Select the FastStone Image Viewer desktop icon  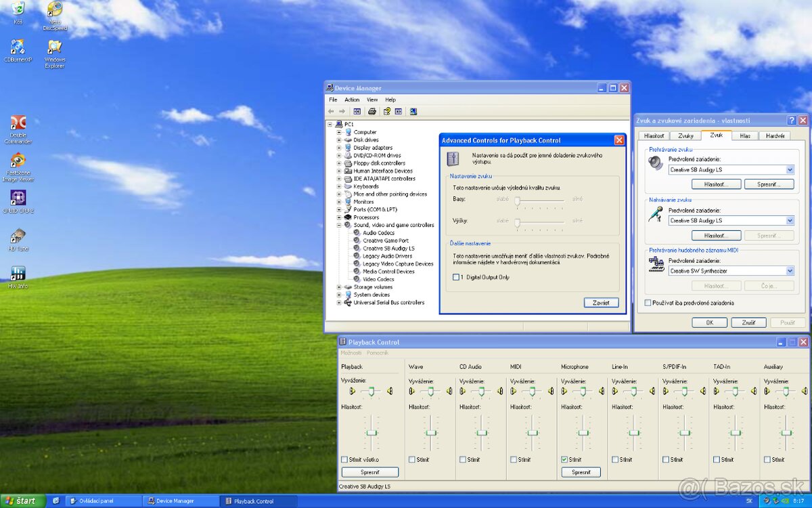point(18,167)
